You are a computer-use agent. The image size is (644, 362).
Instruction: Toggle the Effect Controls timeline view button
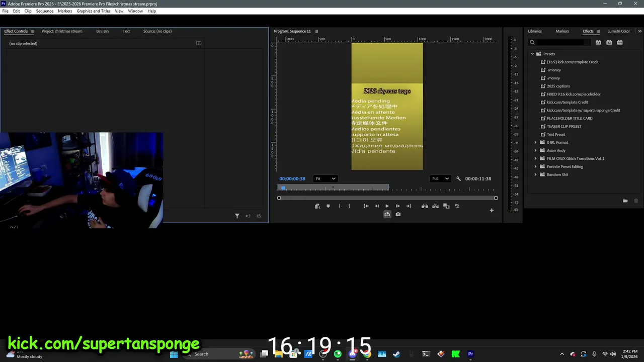[199, 43]
